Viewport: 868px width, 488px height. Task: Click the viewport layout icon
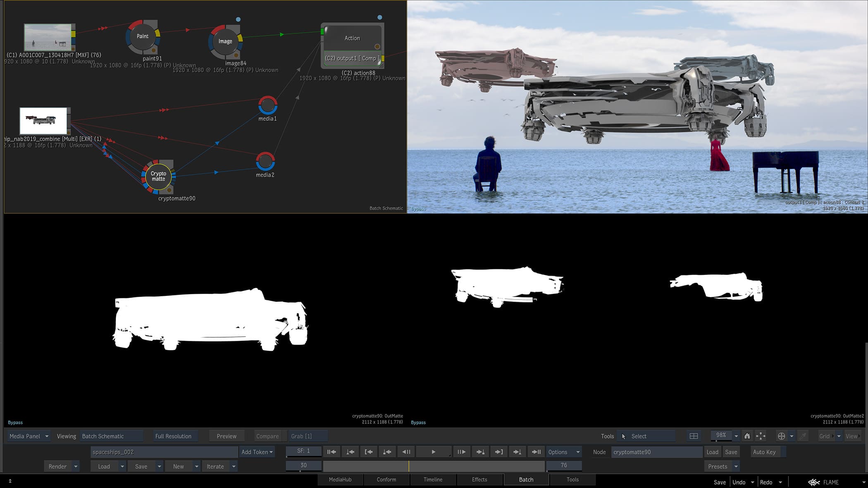[x=694, y=436]
